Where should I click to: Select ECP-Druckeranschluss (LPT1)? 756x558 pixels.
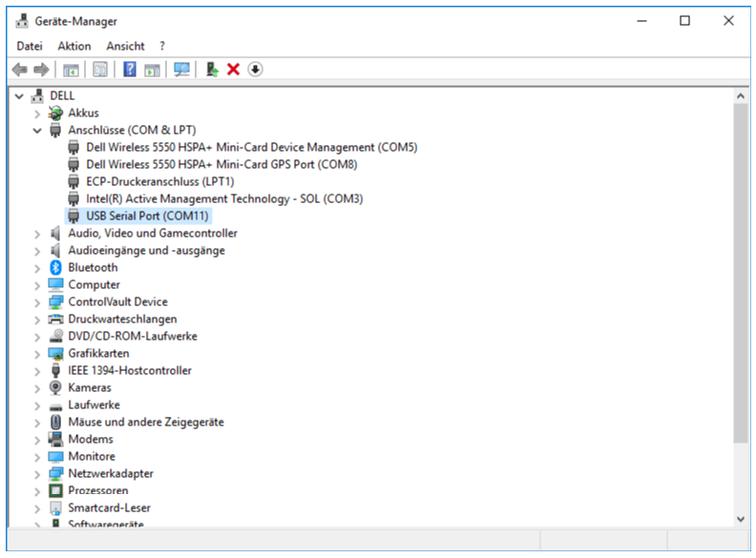click(160, 181)
